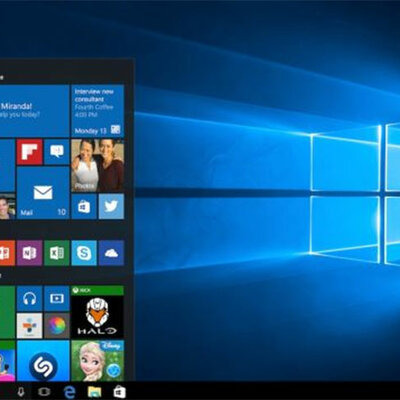Open the Feedback speech-bubble tile
The width and height of the screenshot is (400, 400).
click(x=57, y=152)
